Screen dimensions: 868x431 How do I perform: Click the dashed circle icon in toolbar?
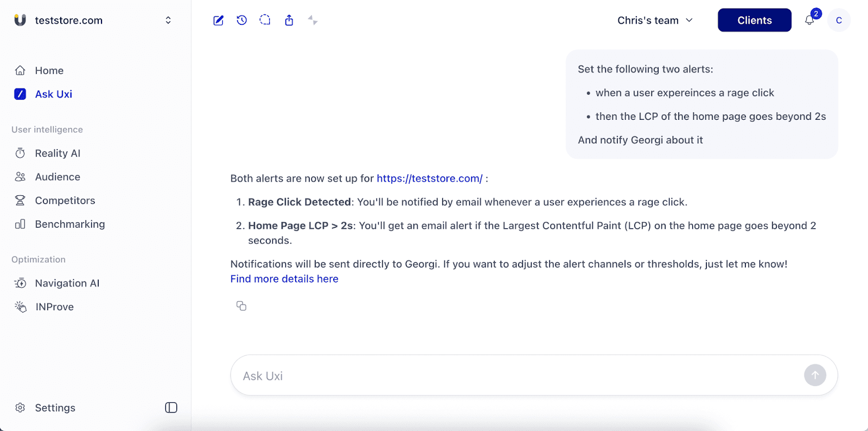pyautogui.click(x=265, y=20)
